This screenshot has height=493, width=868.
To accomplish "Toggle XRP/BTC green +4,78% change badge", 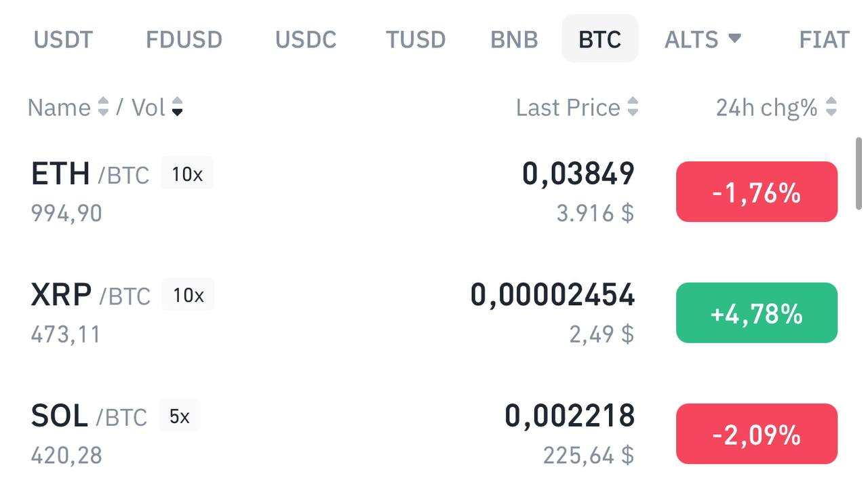I will pyautogui.click(x=756, y=313).
